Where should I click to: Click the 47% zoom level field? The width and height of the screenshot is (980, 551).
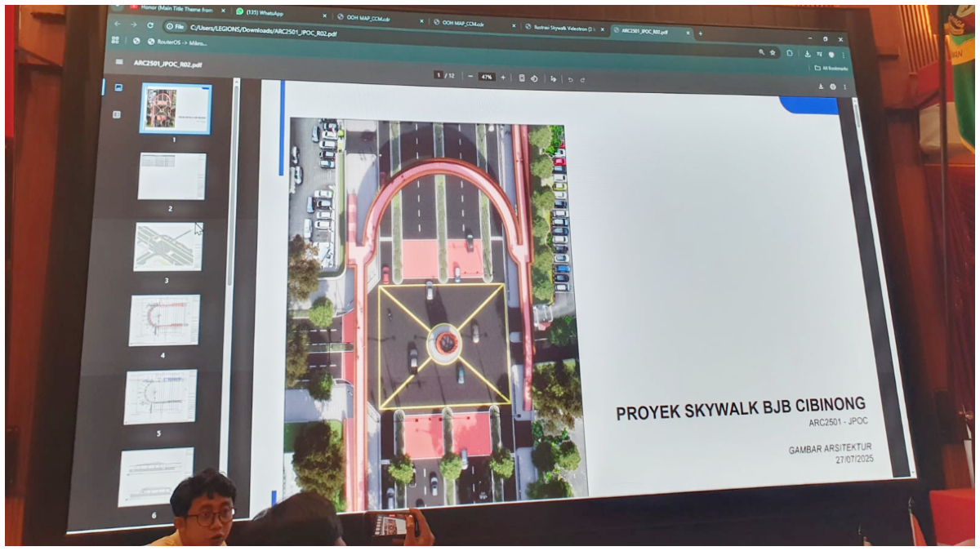pyautogui.click(x=487, y=77)
